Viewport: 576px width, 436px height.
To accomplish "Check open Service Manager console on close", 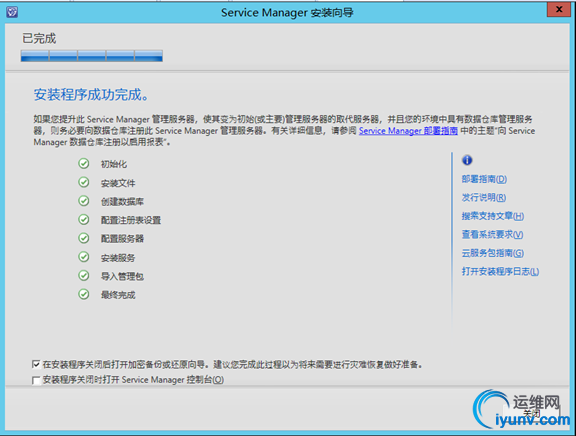I will 36,380.
